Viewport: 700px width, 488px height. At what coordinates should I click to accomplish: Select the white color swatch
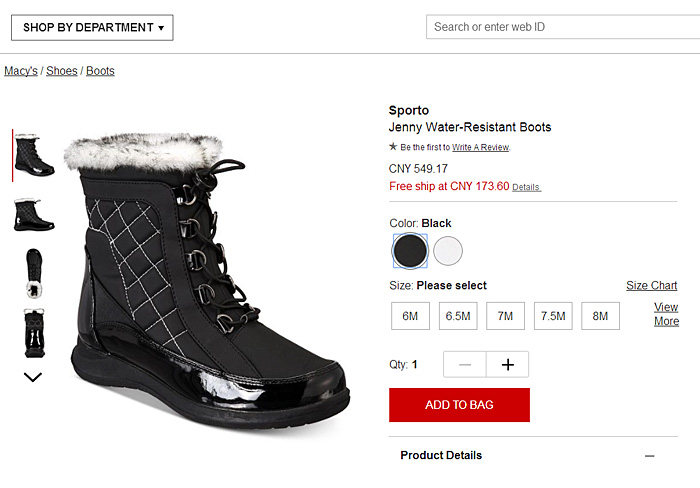tap(448, 251)
